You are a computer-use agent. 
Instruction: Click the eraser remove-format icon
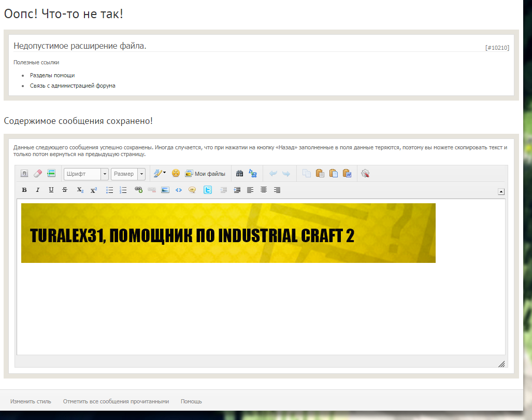(x=38, y=174)
